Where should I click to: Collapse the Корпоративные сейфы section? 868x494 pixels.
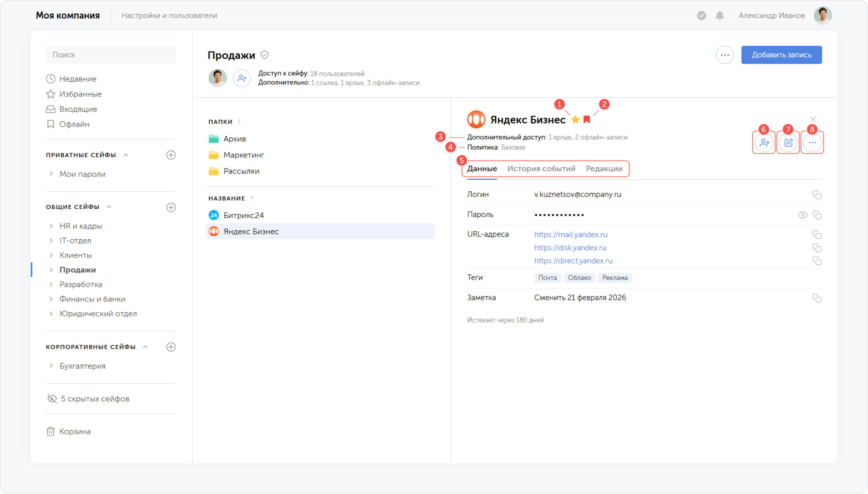coord(145,347)
